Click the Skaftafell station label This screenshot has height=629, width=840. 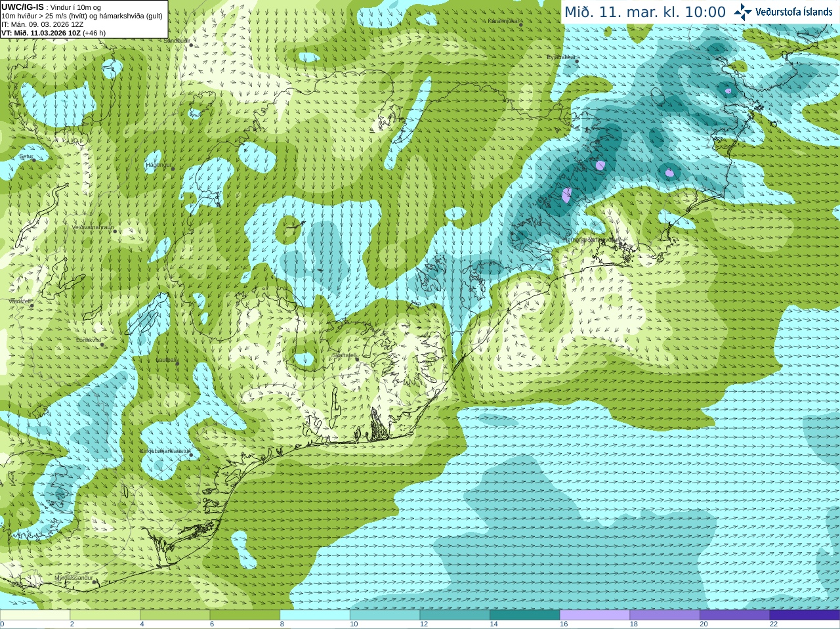pyautogui.click(x=343, y=355)
